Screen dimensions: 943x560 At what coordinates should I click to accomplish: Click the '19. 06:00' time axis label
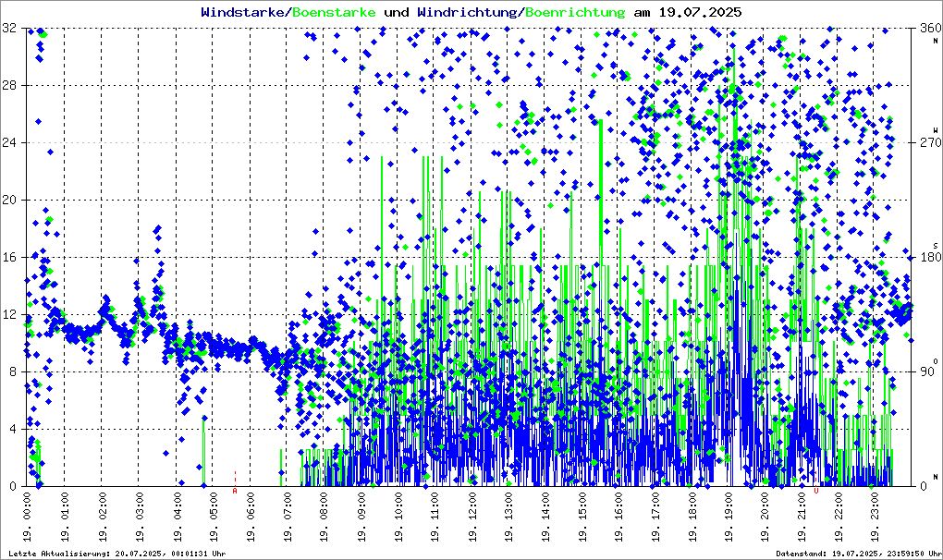pyautogui.click(x=250, y=517)
